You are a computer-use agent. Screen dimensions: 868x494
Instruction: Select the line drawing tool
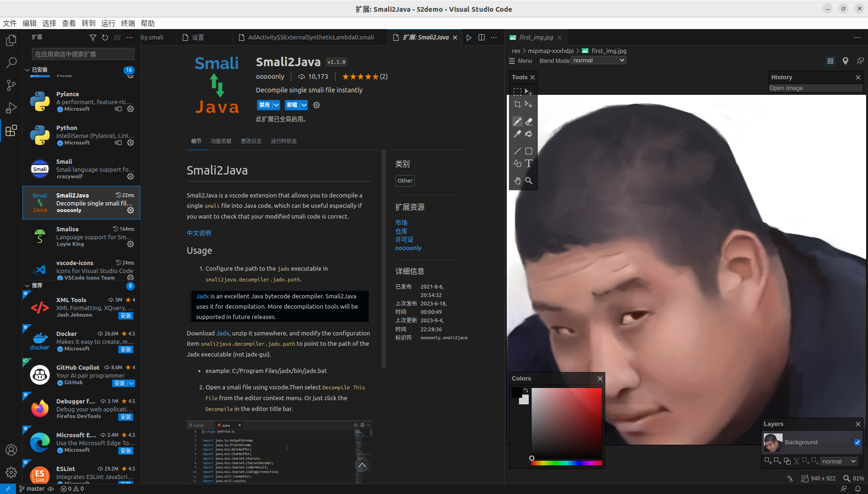click(517, 151)
